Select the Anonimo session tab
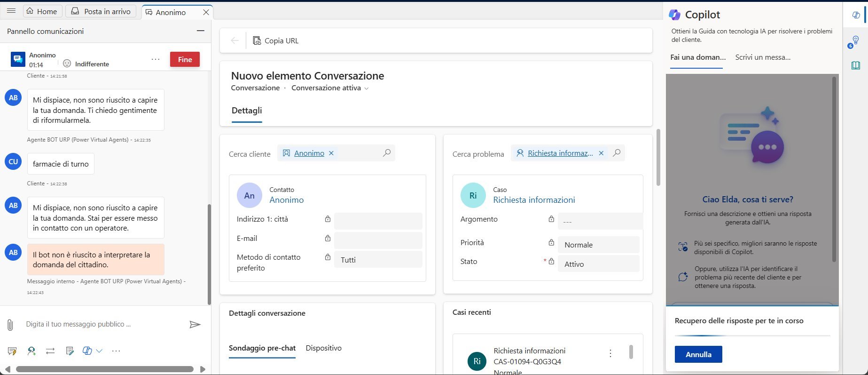Image resolution: width=868 pixels, height=375 pixels. [x=171, y=12]
